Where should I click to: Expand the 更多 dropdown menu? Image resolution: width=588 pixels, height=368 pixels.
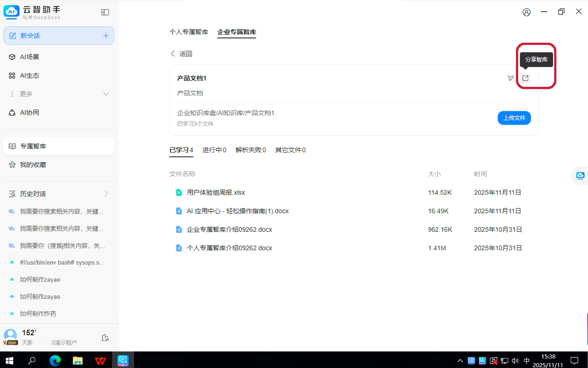(106, 94)
